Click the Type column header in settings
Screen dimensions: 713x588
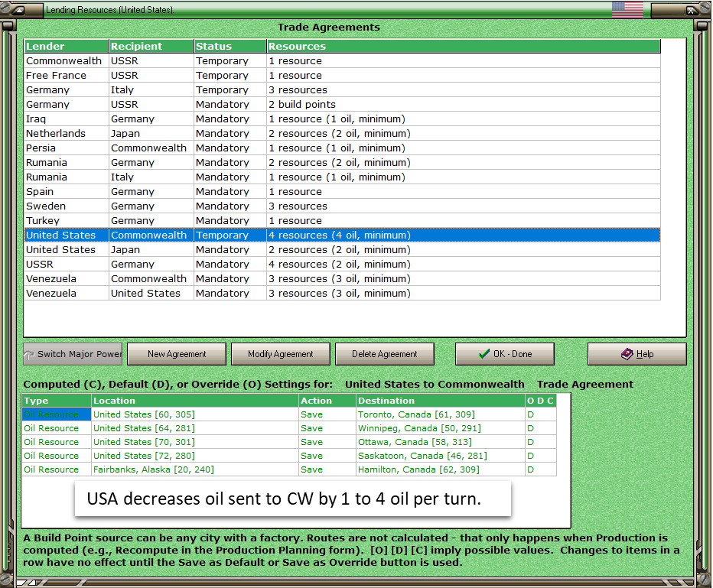pos(57,401)
